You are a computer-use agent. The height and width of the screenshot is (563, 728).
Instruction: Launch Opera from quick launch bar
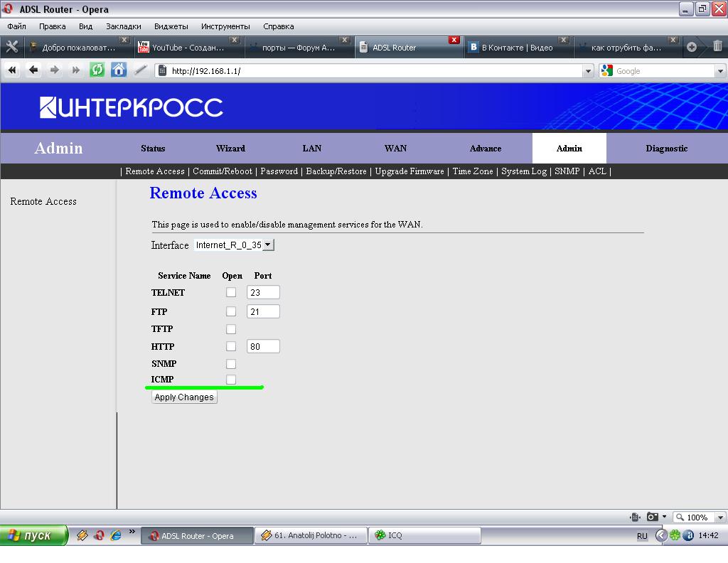pyautogui.click(x=99, y=535)
